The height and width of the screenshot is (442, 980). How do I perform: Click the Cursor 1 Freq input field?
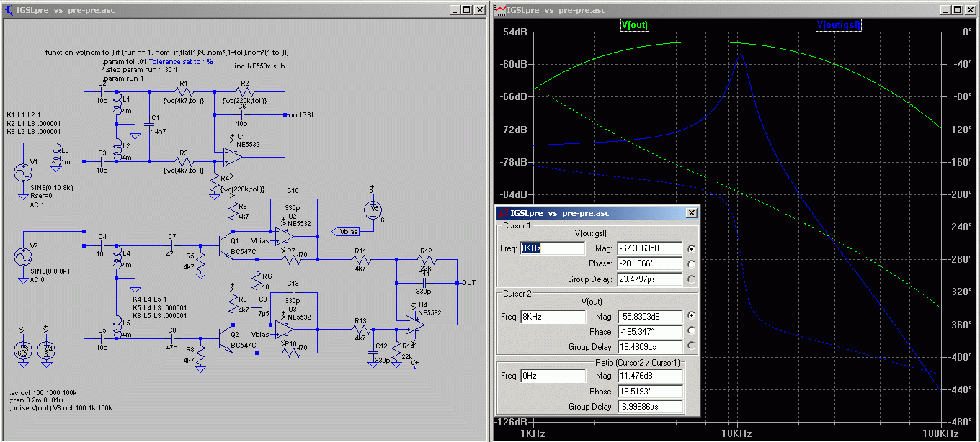(552, 248)
